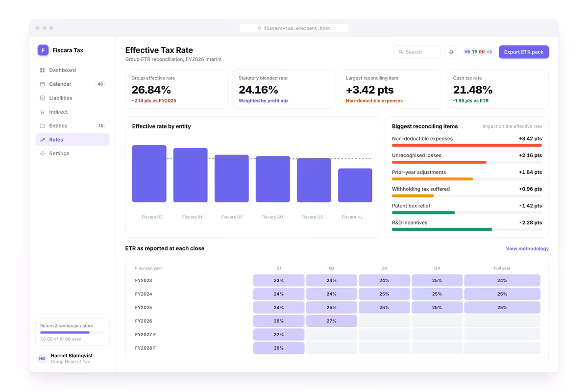
Task: Click R&D incentives impact bar
Action: coord(467,229)
